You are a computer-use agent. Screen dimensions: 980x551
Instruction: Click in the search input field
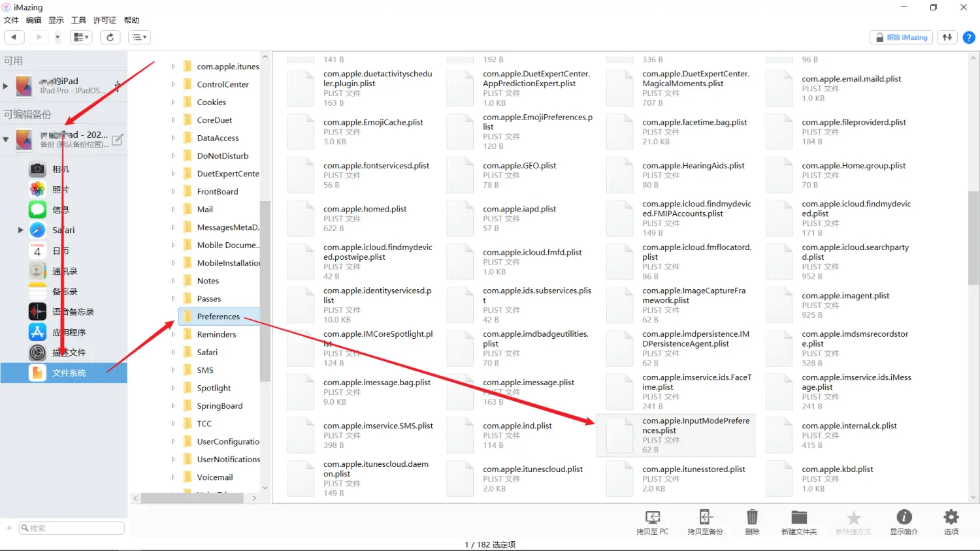pos(72,527)
